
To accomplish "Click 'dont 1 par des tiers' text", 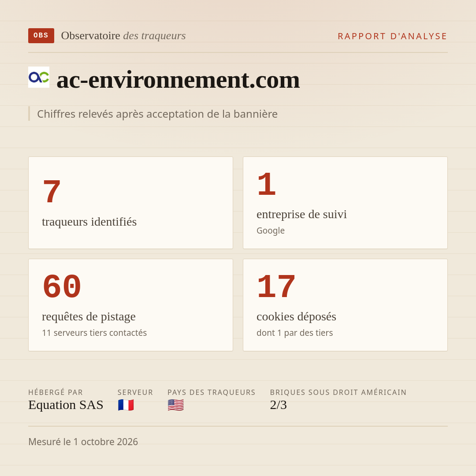I will [x=295, y=333].
